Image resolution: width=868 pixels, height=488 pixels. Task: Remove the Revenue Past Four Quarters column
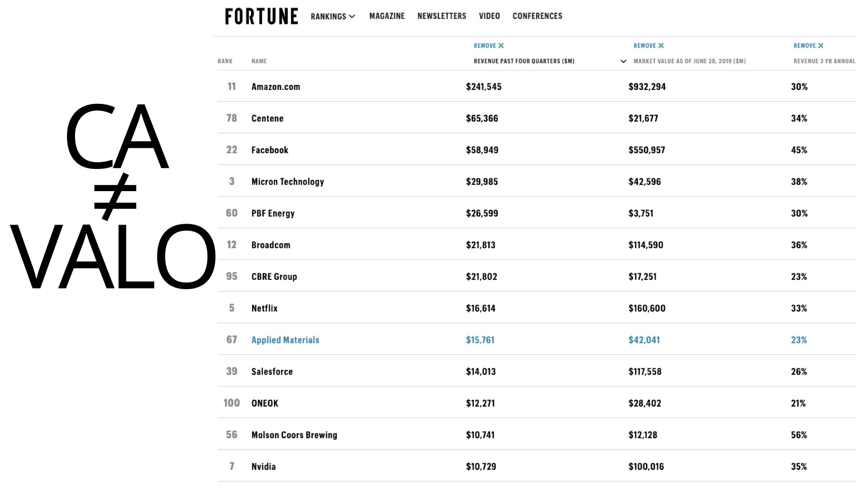point(489,46)
